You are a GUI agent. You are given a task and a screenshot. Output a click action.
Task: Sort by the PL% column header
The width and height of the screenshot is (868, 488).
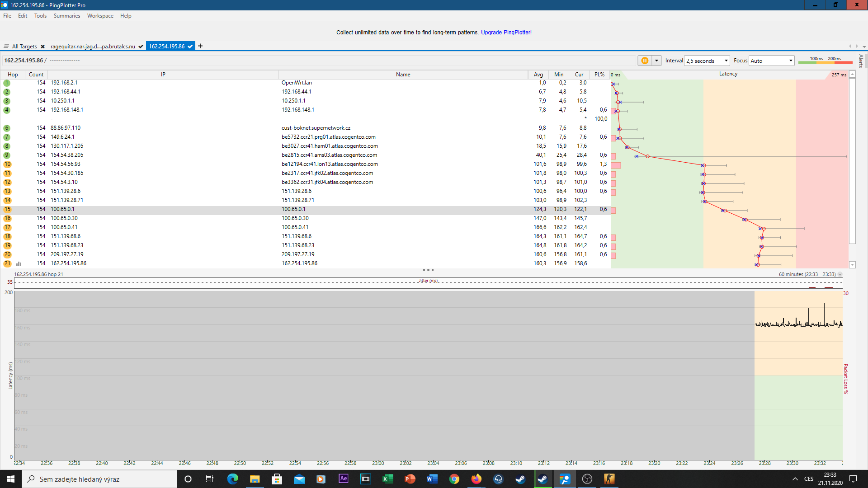point(599,75)
